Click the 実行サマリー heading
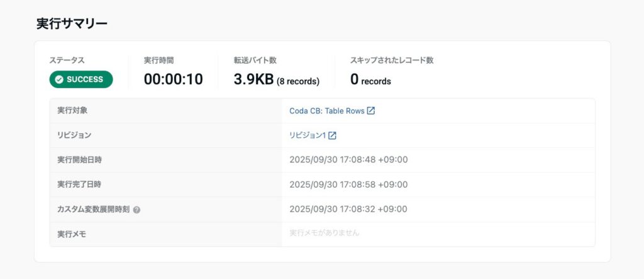The height and width of the screenshot is (279, 644). pyautogui.click(x=72, y=24)
